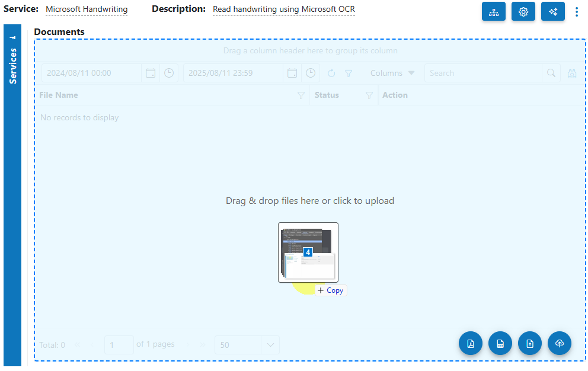Click the page number input box
This screenshot has height=371, width=588.
tap(119, 345)
